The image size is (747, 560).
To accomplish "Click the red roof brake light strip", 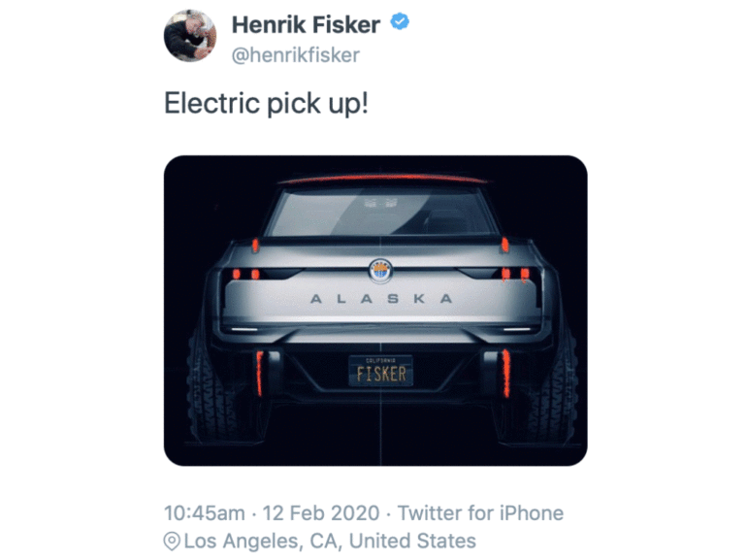I will pyautogui.click(x=384, y=179).
